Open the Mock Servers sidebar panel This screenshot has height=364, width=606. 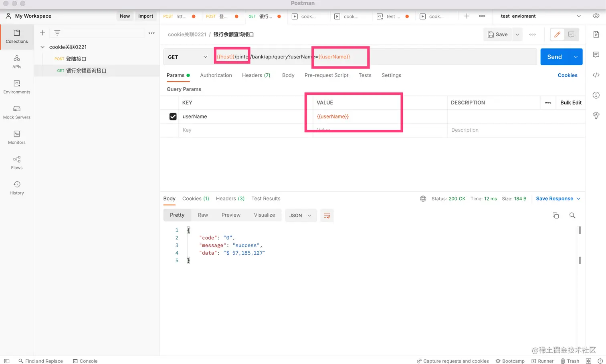click(x=17, y=113)
